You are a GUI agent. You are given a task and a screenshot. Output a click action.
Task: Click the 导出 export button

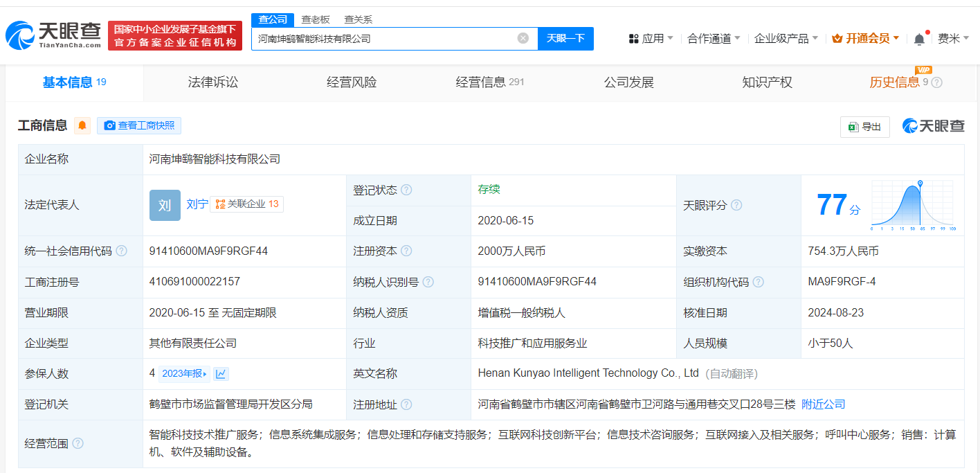coord(865,127)
